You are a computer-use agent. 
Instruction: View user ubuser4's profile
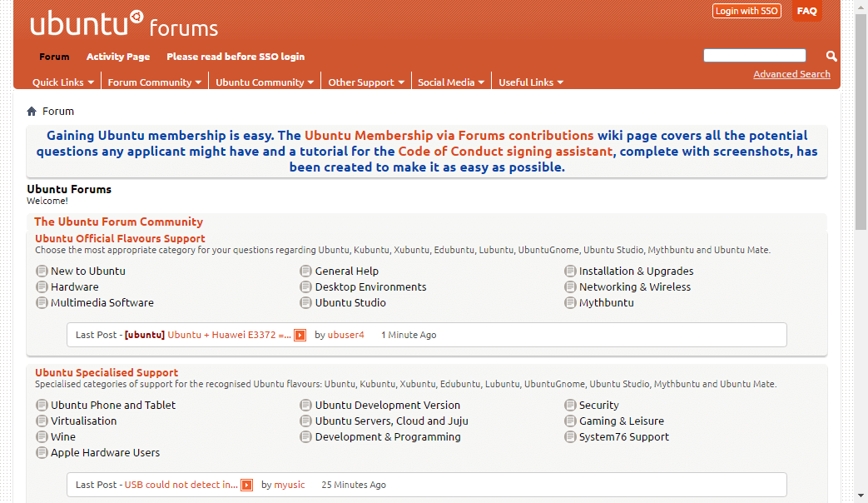coord(346,335)
